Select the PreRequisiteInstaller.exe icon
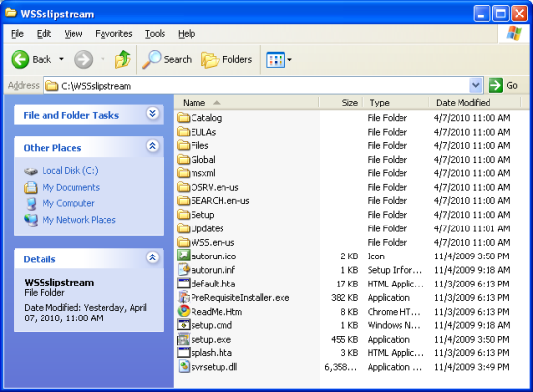The width and height of the screenshot is (533, 392). coord(184,297)
